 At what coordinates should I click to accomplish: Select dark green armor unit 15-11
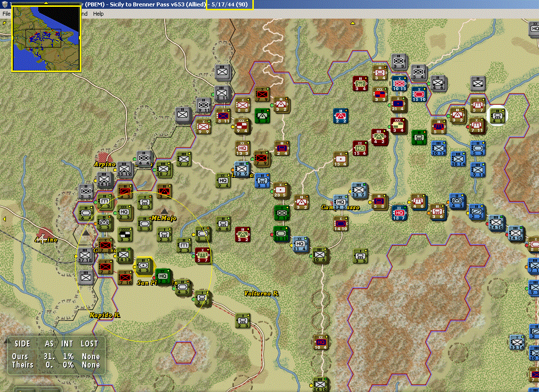tap(281, 234)
